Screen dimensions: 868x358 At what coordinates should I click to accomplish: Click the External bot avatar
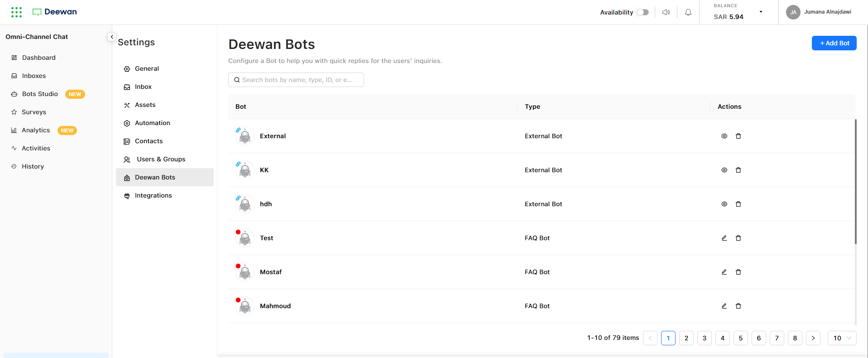pyautogui.click(x=245, y=136)
